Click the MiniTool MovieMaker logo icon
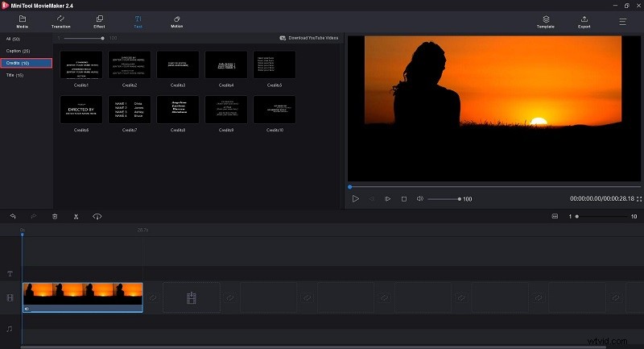644x349 pixels. coord(5,6)
